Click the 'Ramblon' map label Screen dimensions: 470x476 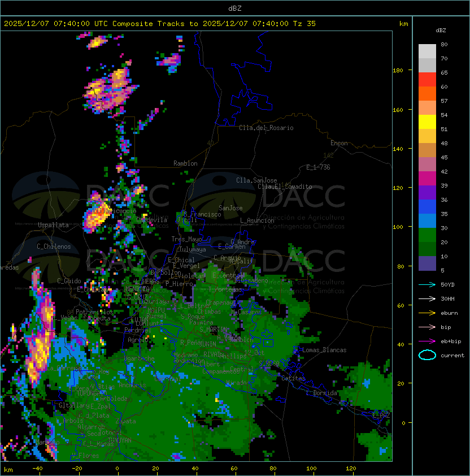pyautogui.click(x=185, y=163)
